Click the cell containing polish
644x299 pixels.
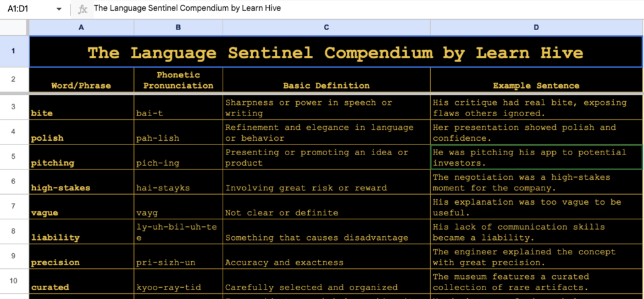[81, 132]
